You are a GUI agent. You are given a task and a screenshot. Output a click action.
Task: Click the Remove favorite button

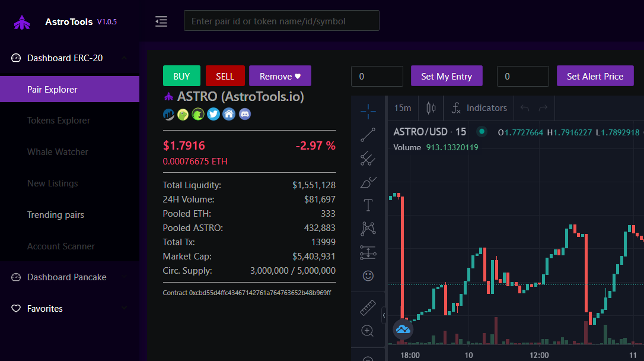pos(280,76)
